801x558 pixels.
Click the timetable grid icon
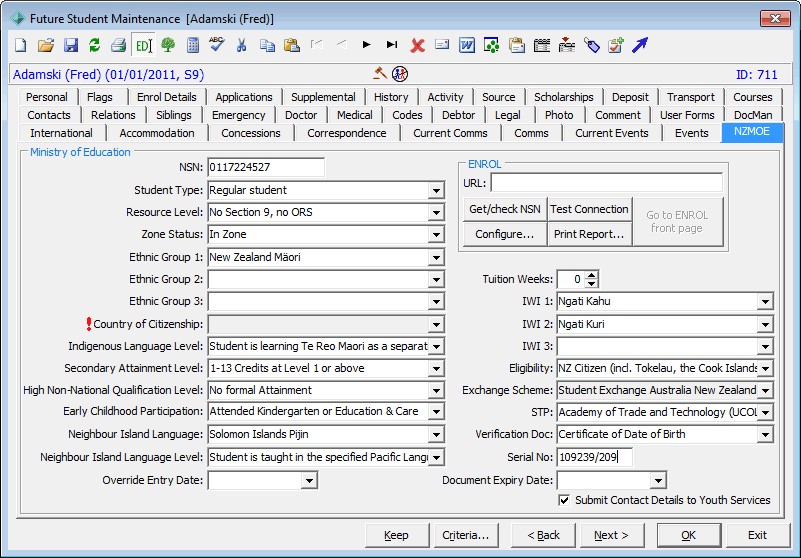click(541, 45)
